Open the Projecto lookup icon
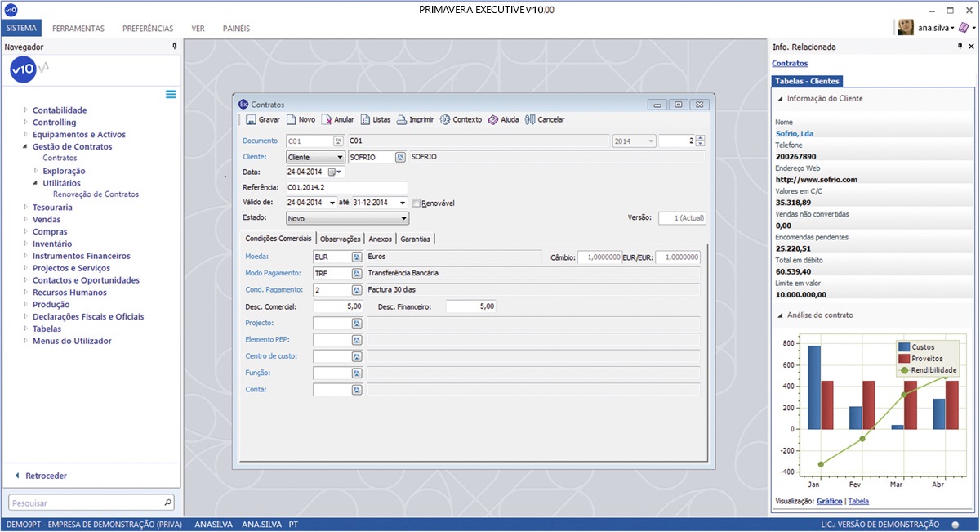The image size is (980, 532). pyautogui.click(x=357, y=324)
